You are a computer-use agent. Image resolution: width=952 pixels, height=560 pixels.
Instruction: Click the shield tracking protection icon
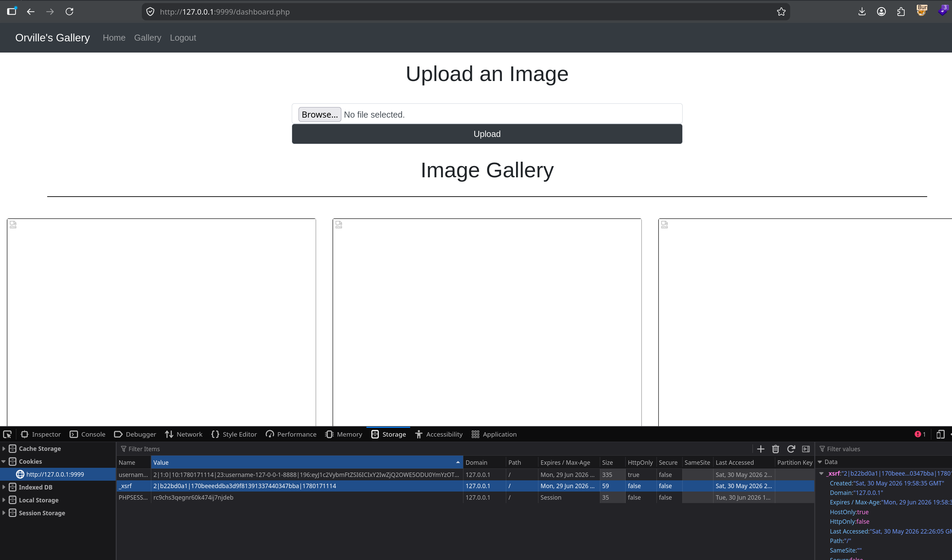coord(150,12)
